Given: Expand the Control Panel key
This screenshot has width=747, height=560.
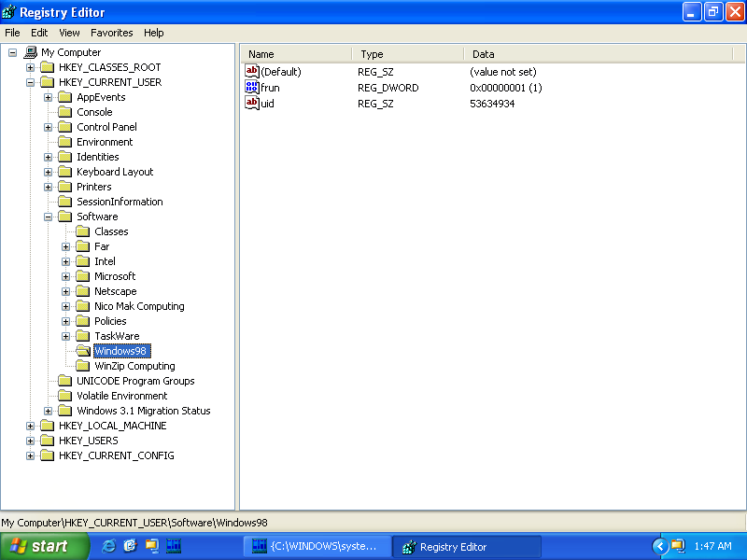Looking at the screenshot, I should tap(49, 127).
